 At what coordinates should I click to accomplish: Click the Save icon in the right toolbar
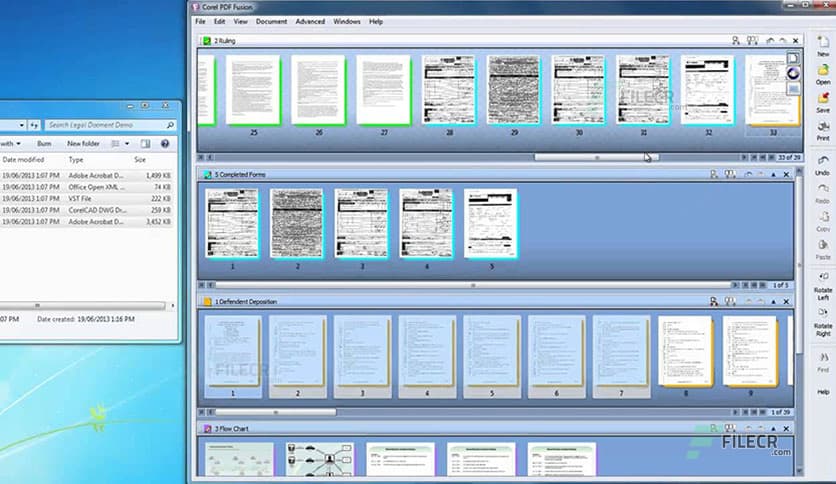pos(823,99)
